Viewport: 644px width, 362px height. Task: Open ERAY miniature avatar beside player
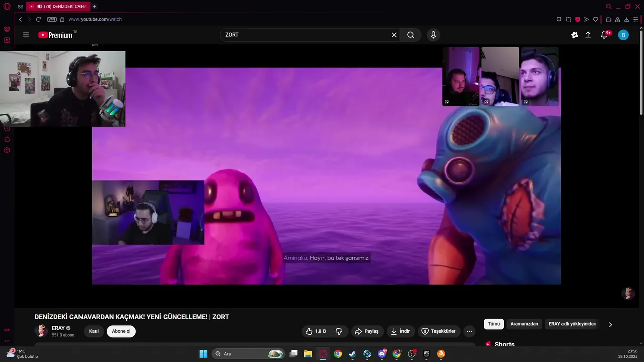pos(628,293)
